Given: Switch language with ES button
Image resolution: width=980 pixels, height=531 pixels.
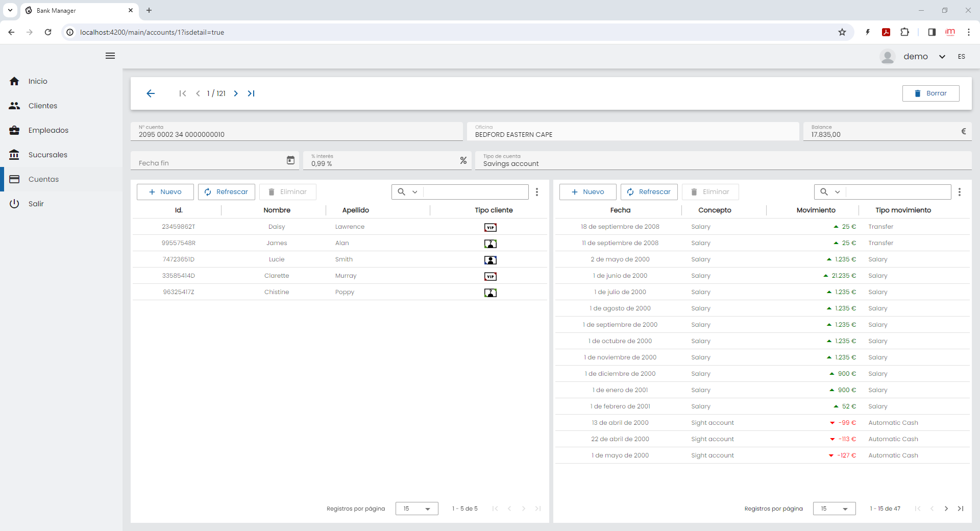Looking at the screenshot, I should [962, 57].
